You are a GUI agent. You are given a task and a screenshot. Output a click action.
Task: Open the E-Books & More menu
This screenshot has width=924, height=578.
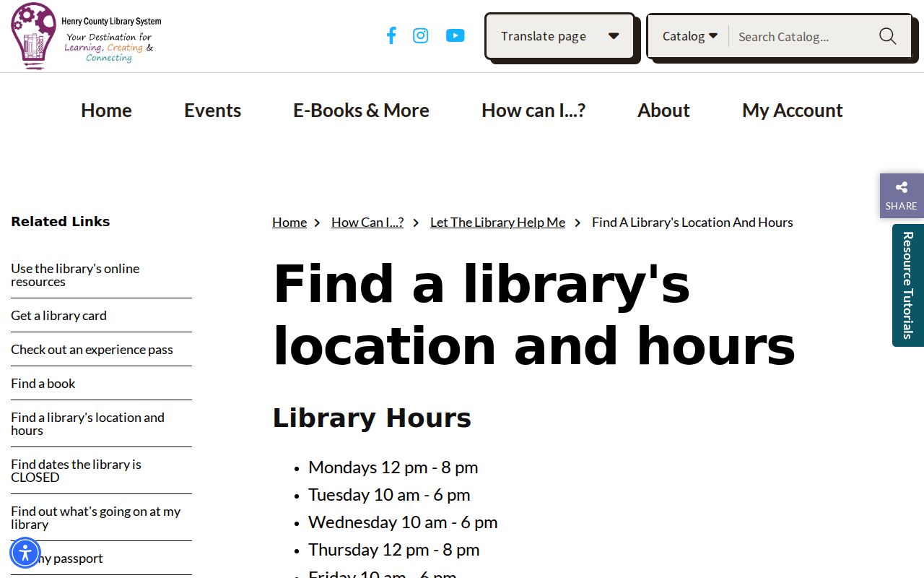(361, 110)
